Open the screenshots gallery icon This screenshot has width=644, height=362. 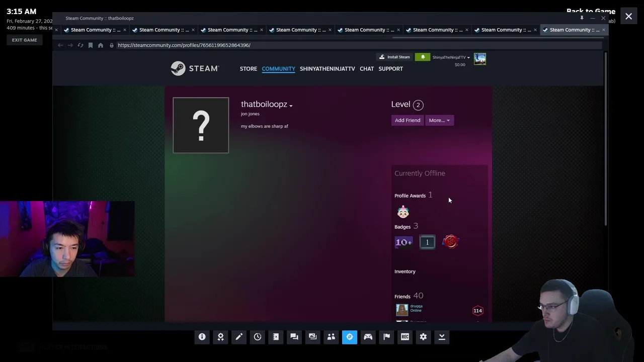312,337
